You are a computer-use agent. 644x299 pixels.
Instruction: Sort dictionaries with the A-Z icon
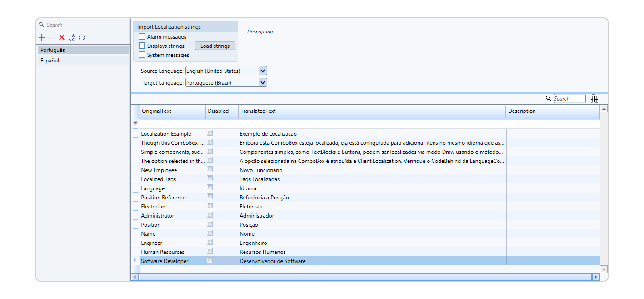coord(72,37)
